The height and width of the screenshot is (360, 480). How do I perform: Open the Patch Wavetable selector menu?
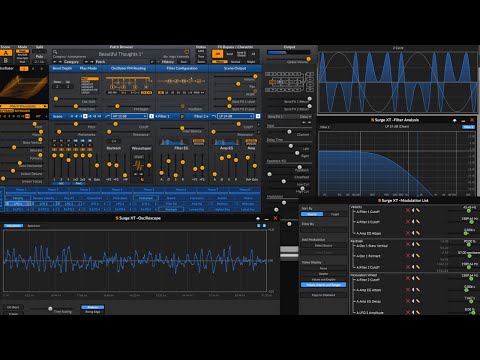pos(23,106)
